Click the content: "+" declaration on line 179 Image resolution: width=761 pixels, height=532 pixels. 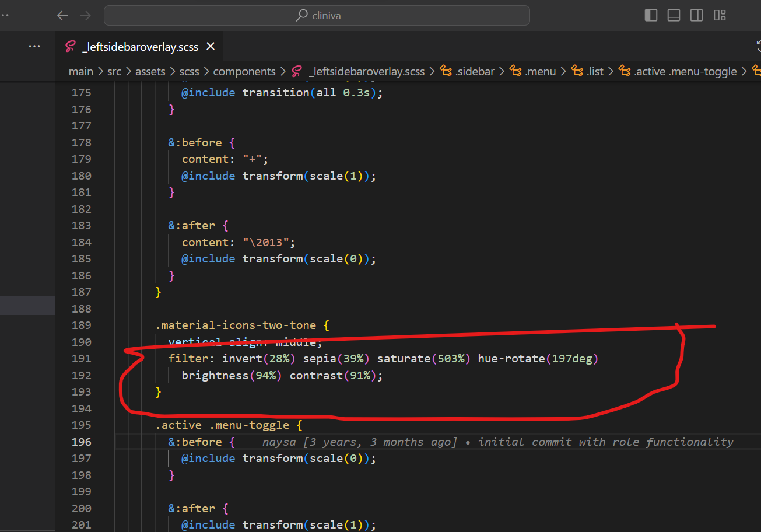coord(225,159)
